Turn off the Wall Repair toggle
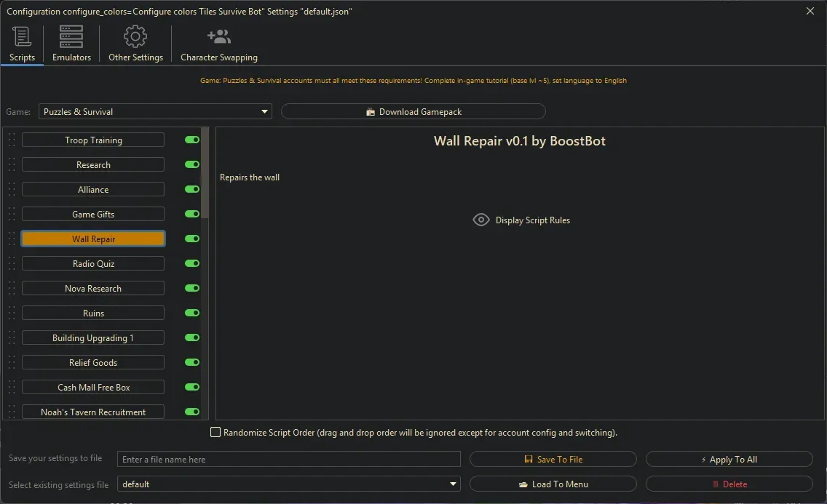 pos(192,239)
